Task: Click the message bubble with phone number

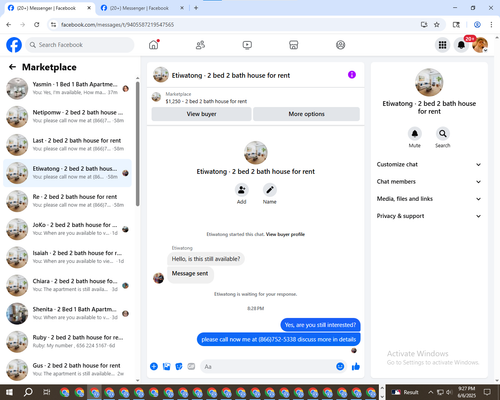Action: coord(279,339)
